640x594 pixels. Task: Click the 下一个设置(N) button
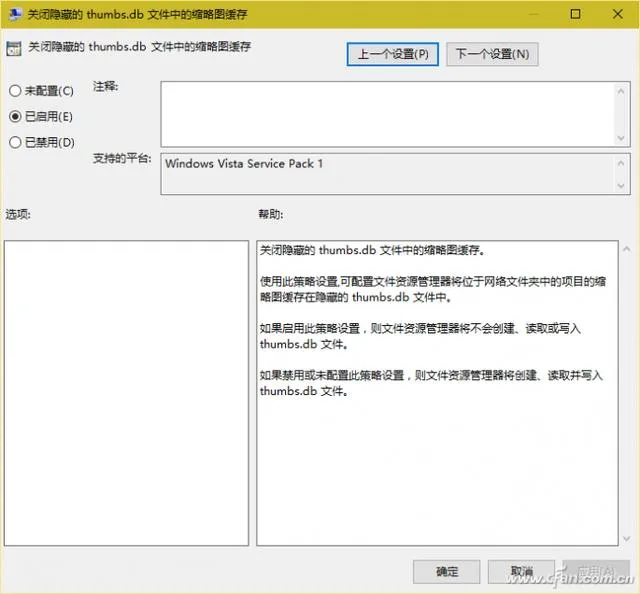[x=492, y=54]
